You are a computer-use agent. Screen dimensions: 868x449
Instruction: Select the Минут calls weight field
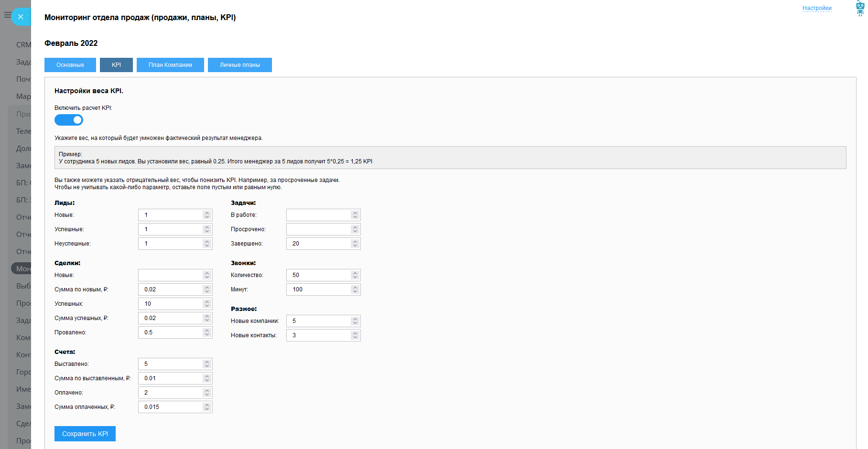318,289
